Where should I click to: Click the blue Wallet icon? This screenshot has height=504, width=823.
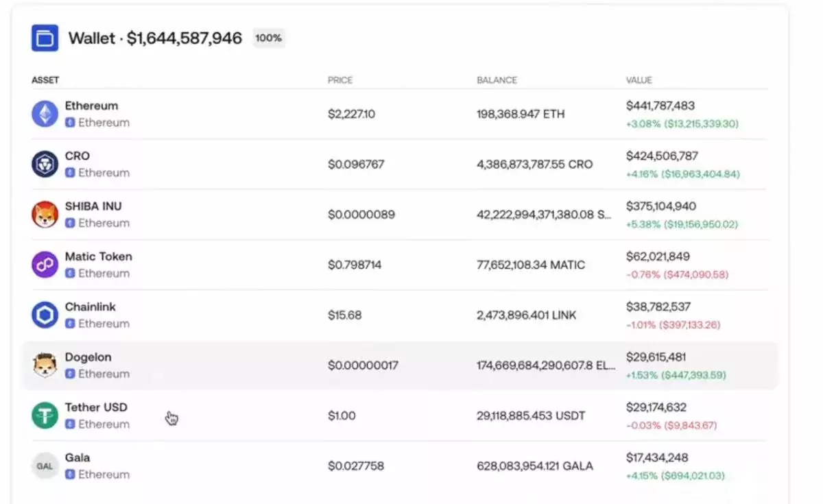pyautogui.click(x=45, y=38)
